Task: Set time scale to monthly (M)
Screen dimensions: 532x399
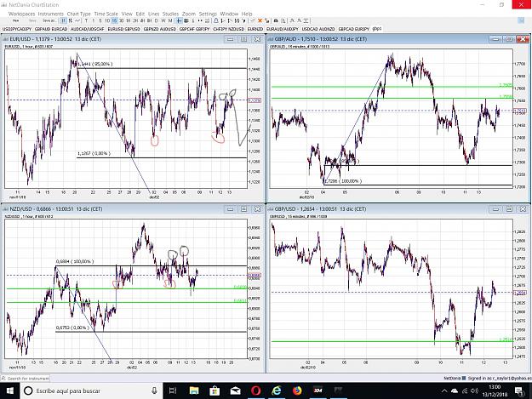Action: 170,20
